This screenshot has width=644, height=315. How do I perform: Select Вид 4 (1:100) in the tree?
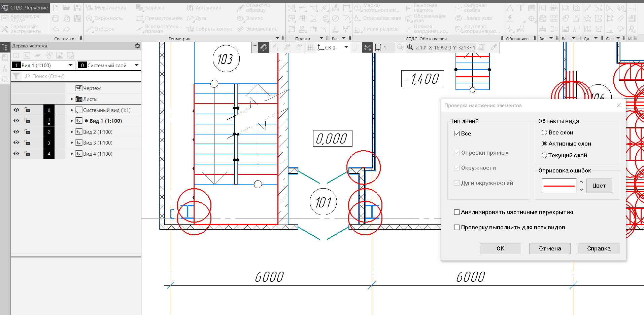pyautogui.click(x=98, y=154)
